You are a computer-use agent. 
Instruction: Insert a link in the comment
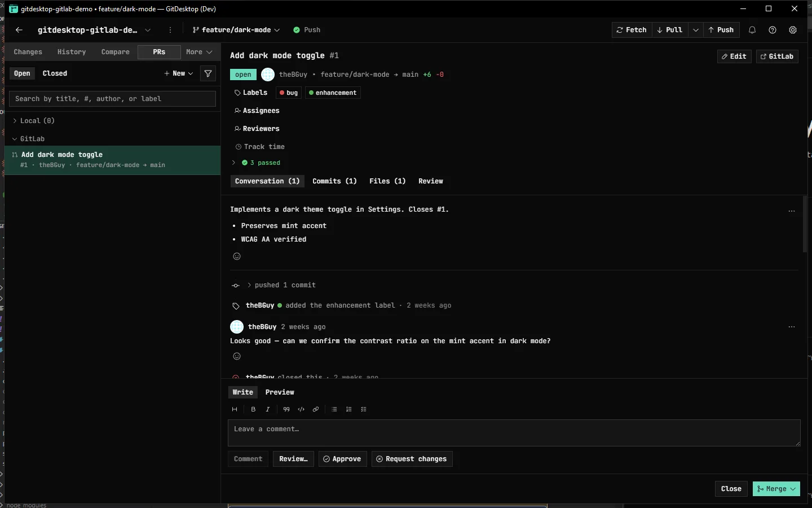click(316, 409)
